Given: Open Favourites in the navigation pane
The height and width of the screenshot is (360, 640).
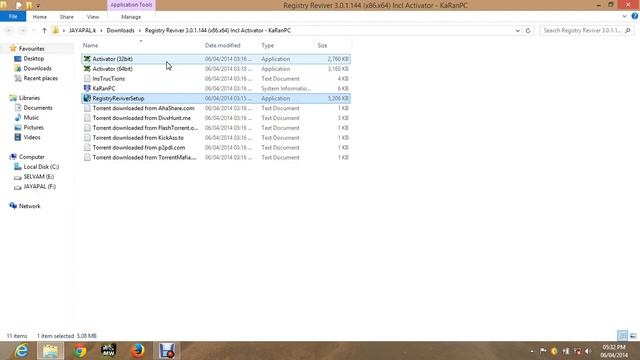Looking at the screenshot, I should coord(31,49).
